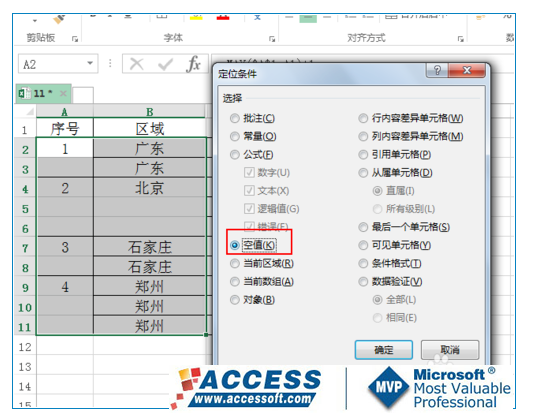The width and height of the screenshot is (534, 415).
Task: Click the select-all corner triangle of sheet
Action: pyautogui.click(x=30, y=112)
